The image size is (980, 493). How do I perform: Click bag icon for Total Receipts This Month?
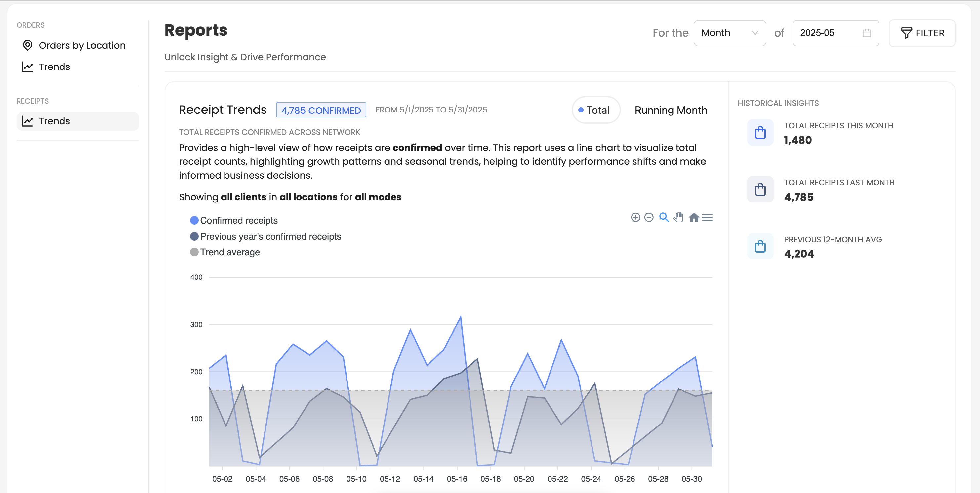(x=760, y=132)
